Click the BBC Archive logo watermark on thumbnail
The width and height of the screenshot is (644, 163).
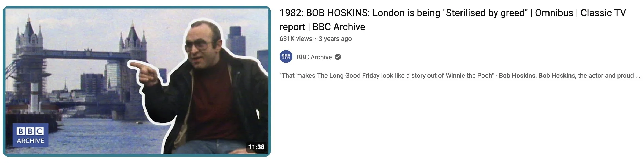click(x=30, y=135)
